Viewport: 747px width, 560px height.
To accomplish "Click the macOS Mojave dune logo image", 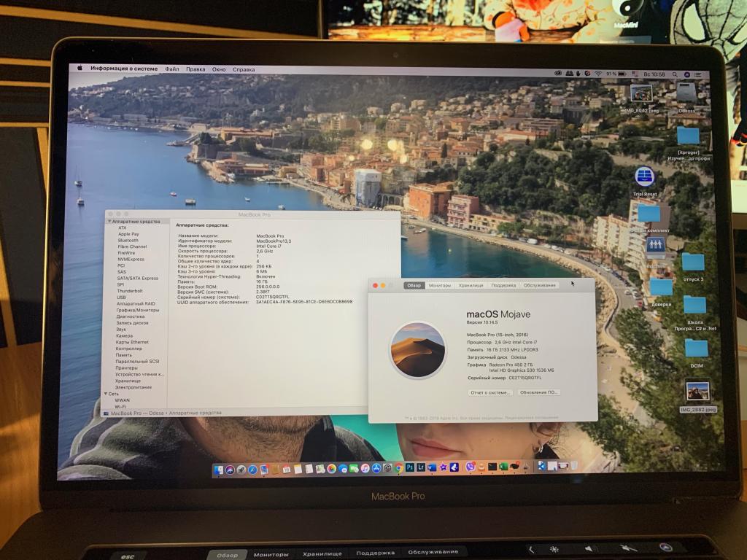I will pos(418,350).
